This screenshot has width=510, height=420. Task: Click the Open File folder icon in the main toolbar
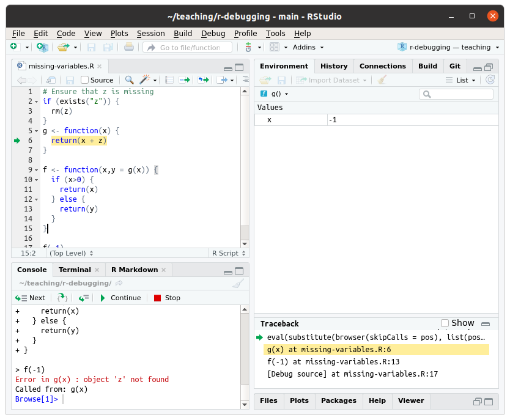click(64, 47)
